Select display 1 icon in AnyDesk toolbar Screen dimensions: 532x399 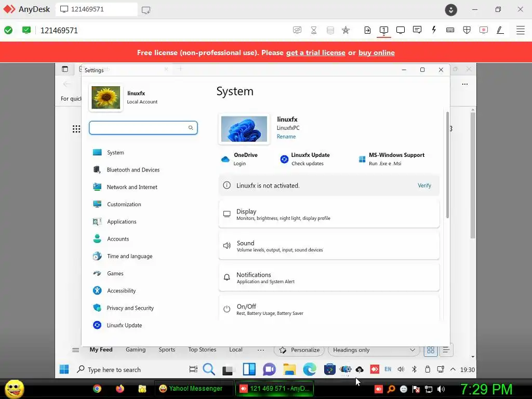coord(384,30)
